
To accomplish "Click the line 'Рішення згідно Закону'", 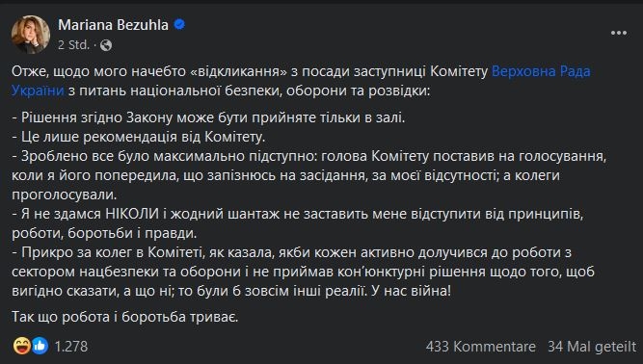I will pyautogui.click(x=208, y=117).
